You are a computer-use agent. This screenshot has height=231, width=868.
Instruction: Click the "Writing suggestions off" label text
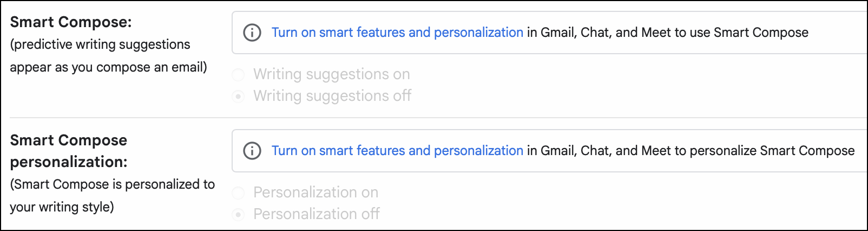point(332,96)
